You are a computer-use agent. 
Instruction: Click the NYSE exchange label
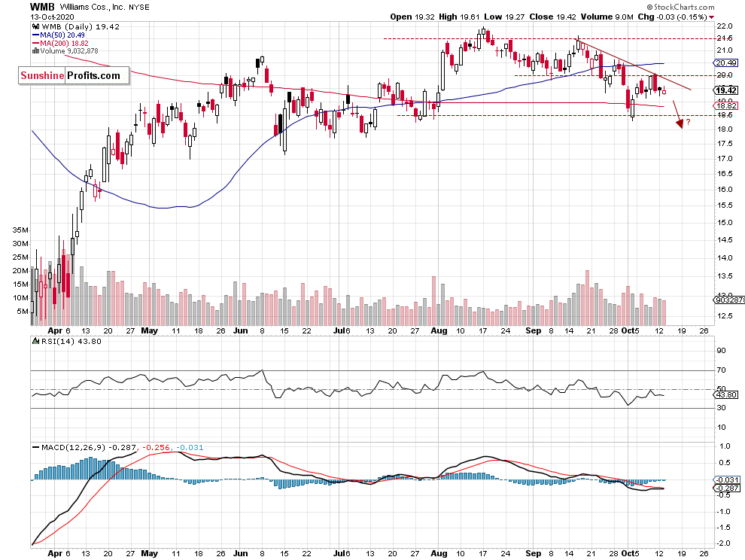(x=139, y=7)
